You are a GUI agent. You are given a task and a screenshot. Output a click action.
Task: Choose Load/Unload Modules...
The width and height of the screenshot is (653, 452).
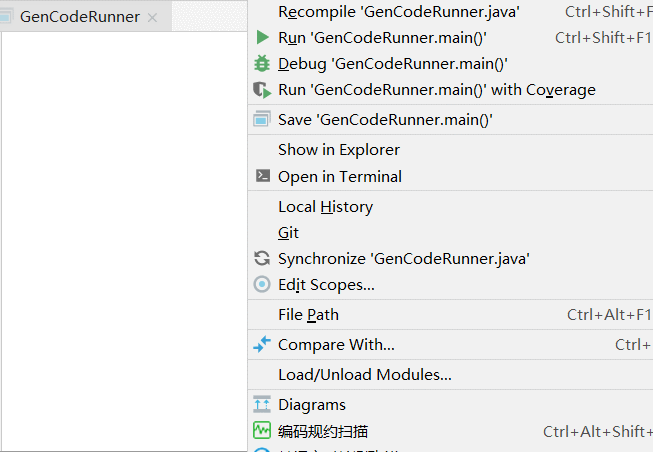point(451,375)
